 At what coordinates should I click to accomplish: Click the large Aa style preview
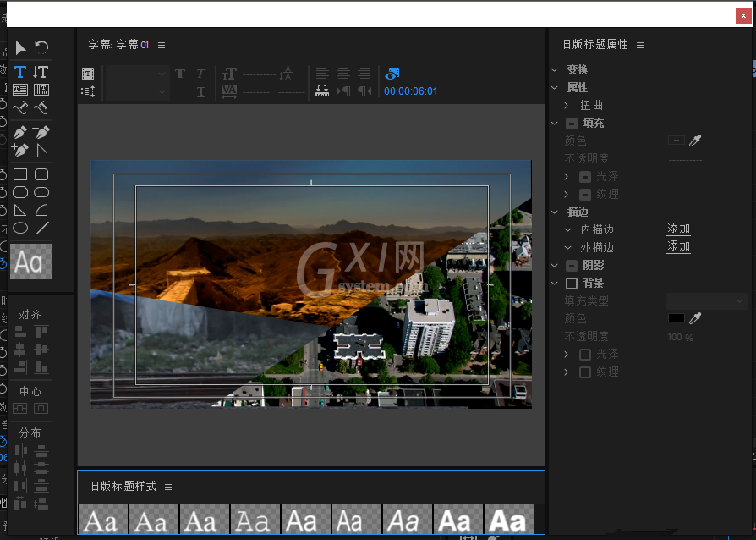[x=30, y=262]
